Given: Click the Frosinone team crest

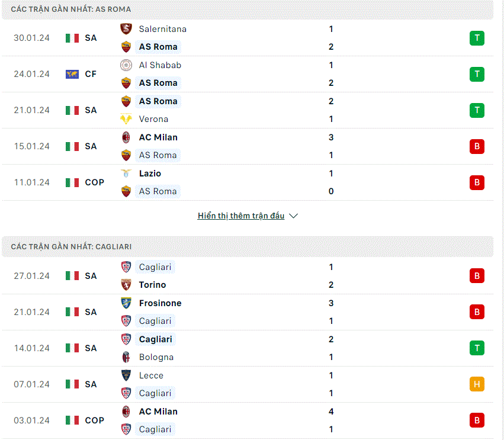Looking at the screenshot, I should pos(126,303).
